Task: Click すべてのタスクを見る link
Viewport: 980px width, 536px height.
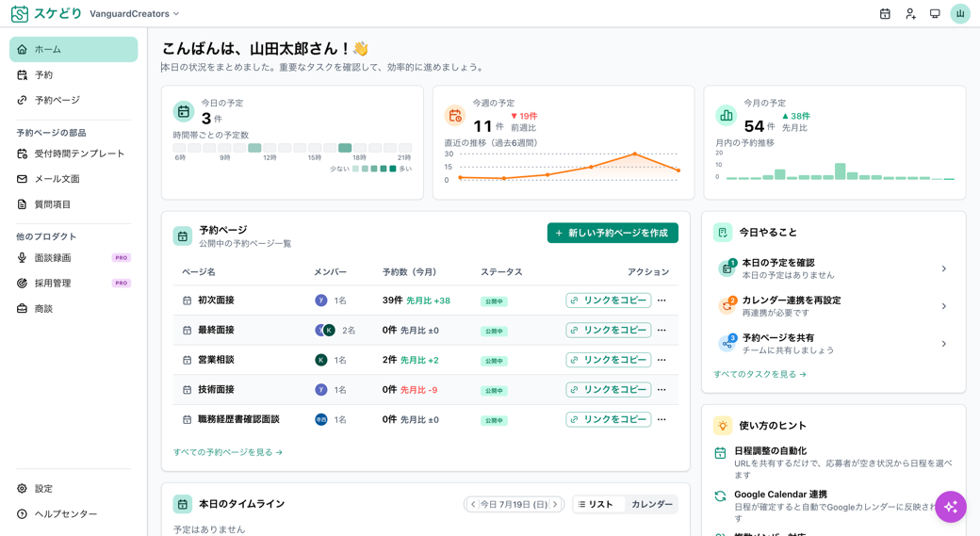Action: 760,374
